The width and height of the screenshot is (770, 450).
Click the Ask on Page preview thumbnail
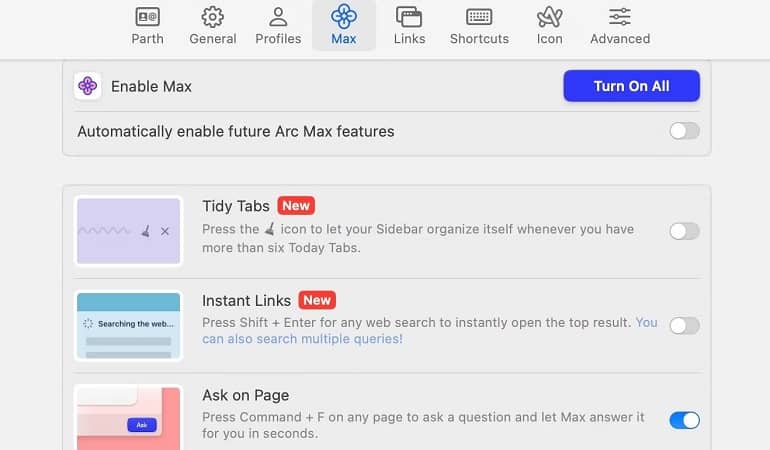click(x=128, y=418)
